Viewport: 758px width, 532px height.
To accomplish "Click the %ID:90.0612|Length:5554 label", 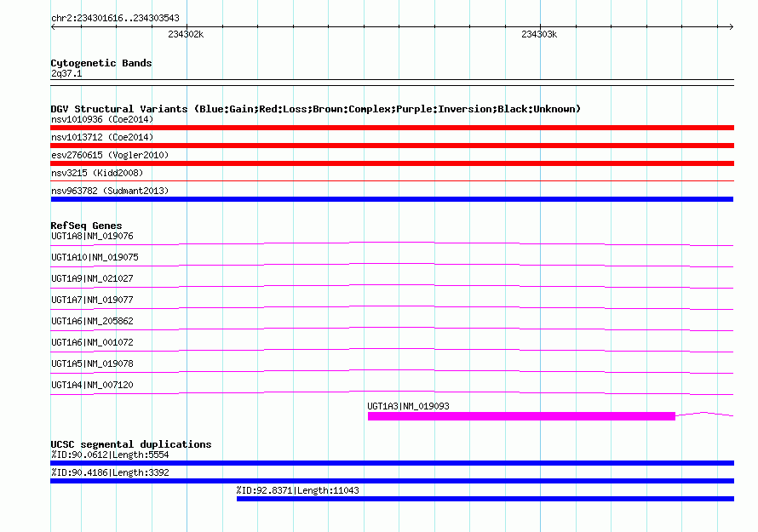I will 110,455.
